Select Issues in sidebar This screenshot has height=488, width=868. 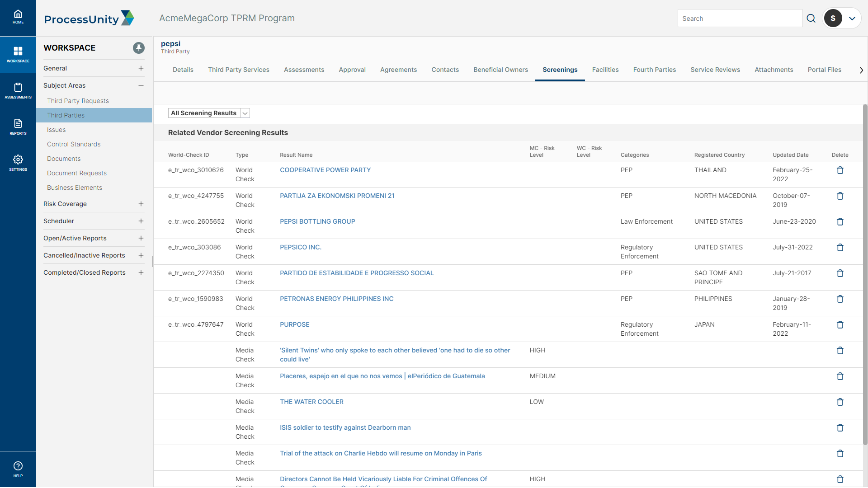click(56, 130)
